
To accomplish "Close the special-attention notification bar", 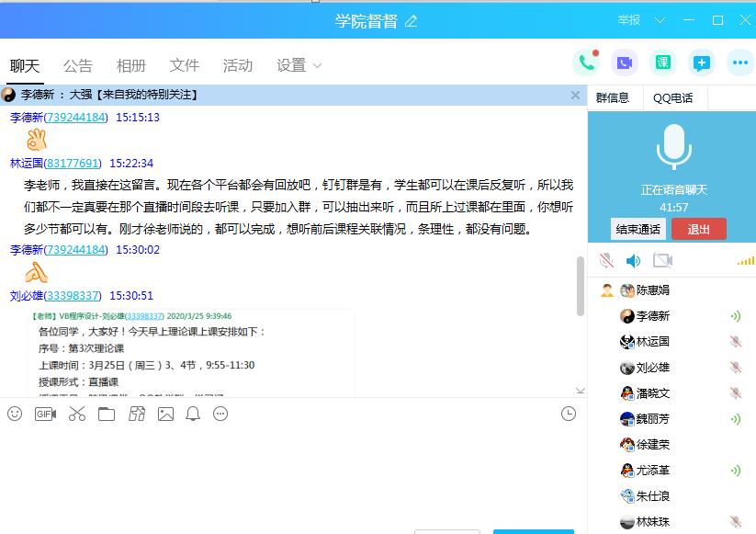I will pos(575,95).
